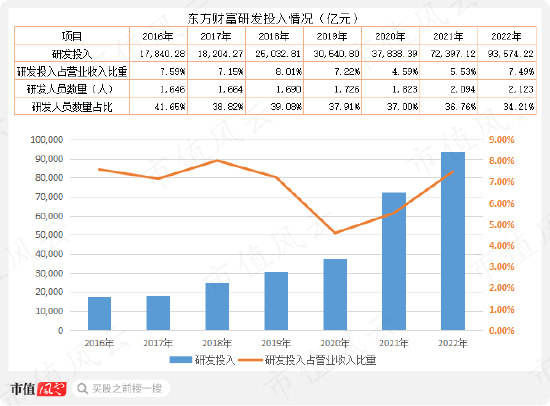Click the 2016年 blue bar in chart
Image resolution: width=550 pixels, height=406 pixels.
coord(99,313)
